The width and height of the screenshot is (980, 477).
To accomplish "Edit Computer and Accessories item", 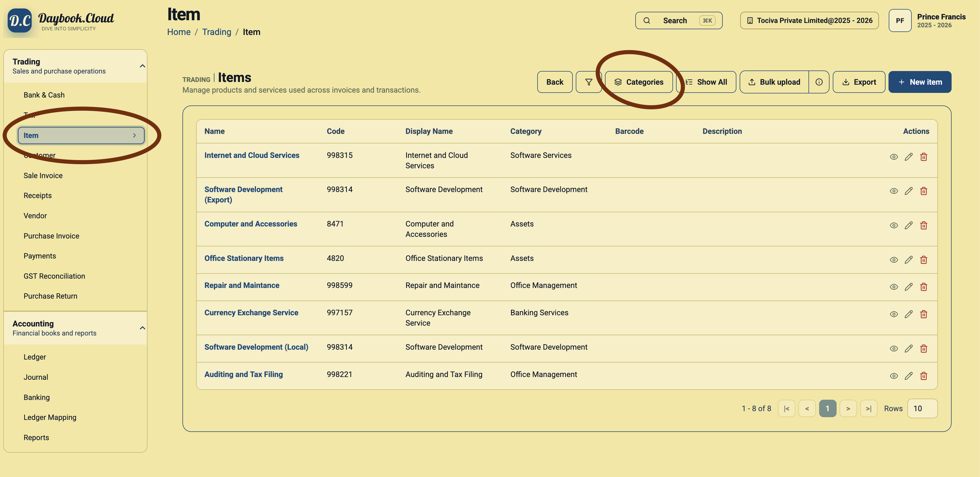I will (x=908, y=225).
